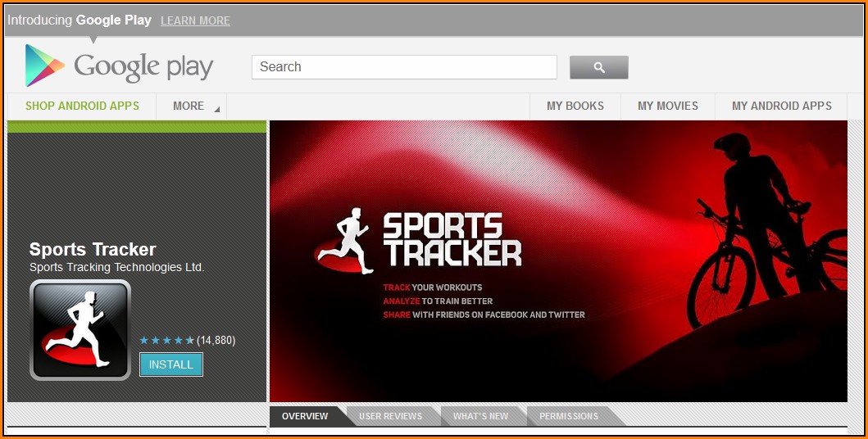Screen dimensions: 868x439
Task: Switch to the OVERVIEW tab
Action: [305, 416]
